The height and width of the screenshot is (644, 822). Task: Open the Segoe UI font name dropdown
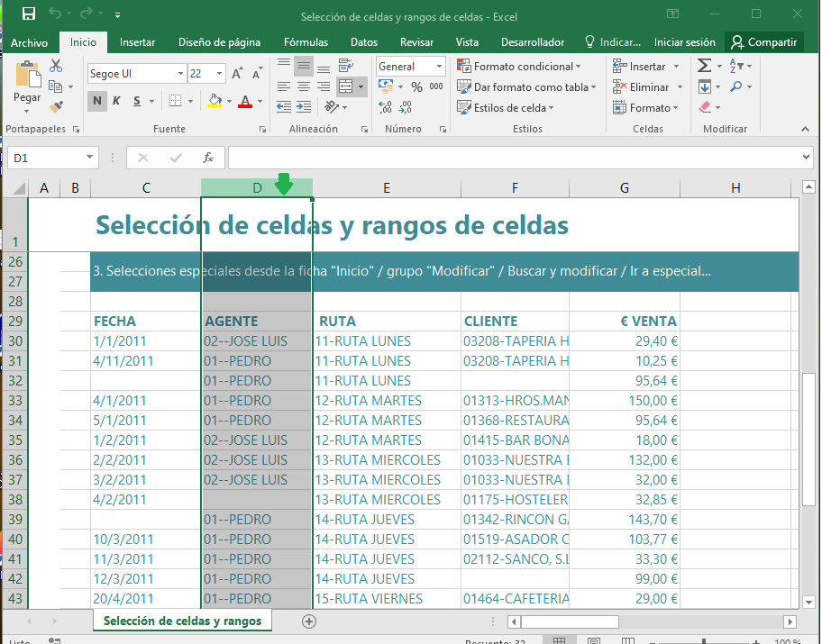180,73
